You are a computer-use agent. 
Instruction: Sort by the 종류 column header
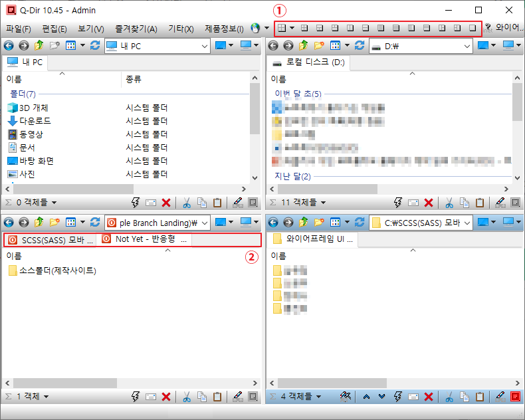click(134, 79)
